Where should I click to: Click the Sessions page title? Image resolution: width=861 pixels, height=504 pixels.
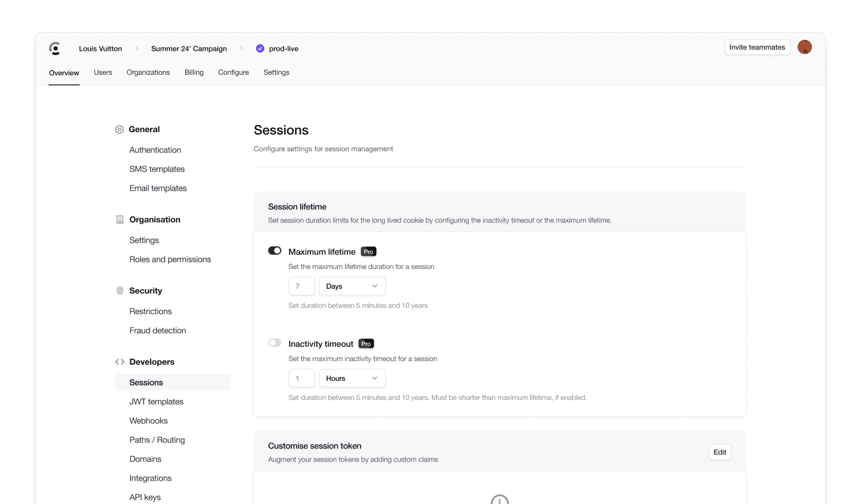[281, 130]
